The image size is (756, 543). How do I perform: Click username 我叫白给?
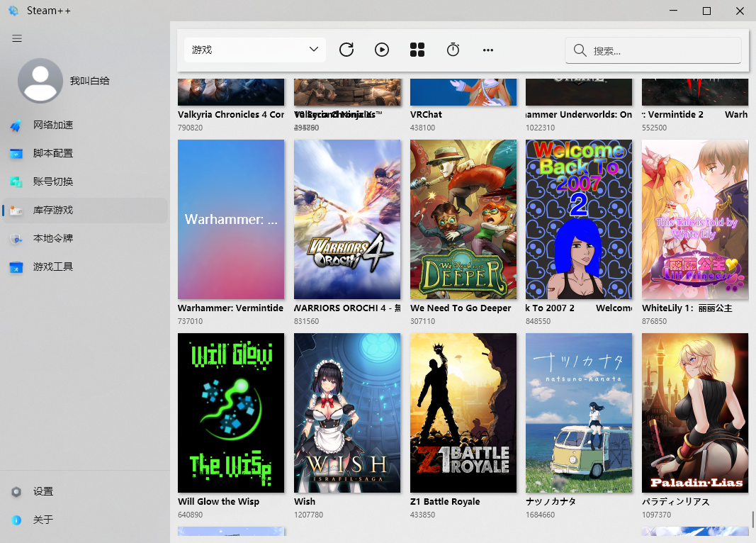click(90, 81)
